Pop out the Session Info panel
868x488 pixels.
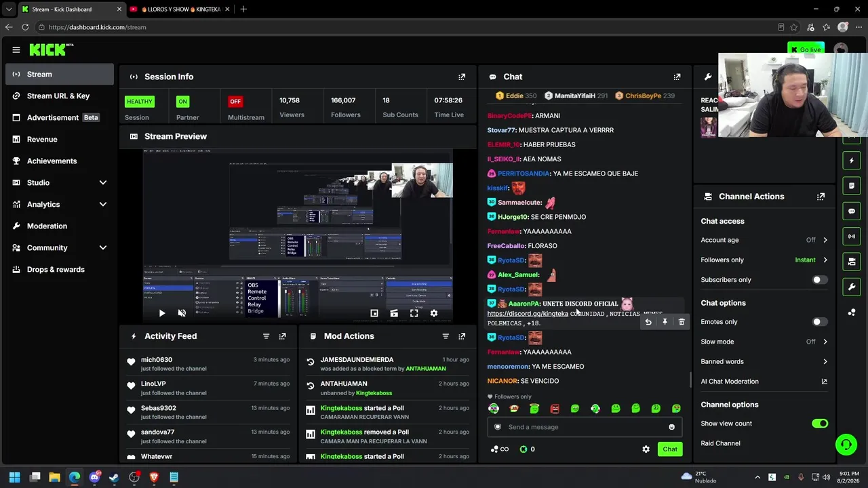click(462, 77)
